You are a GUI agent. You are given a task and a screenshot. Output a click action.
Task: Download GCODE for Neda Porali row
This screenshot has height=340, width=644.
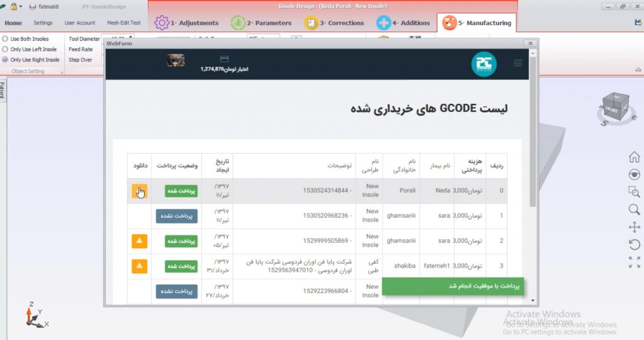click(x=139, y=191)
